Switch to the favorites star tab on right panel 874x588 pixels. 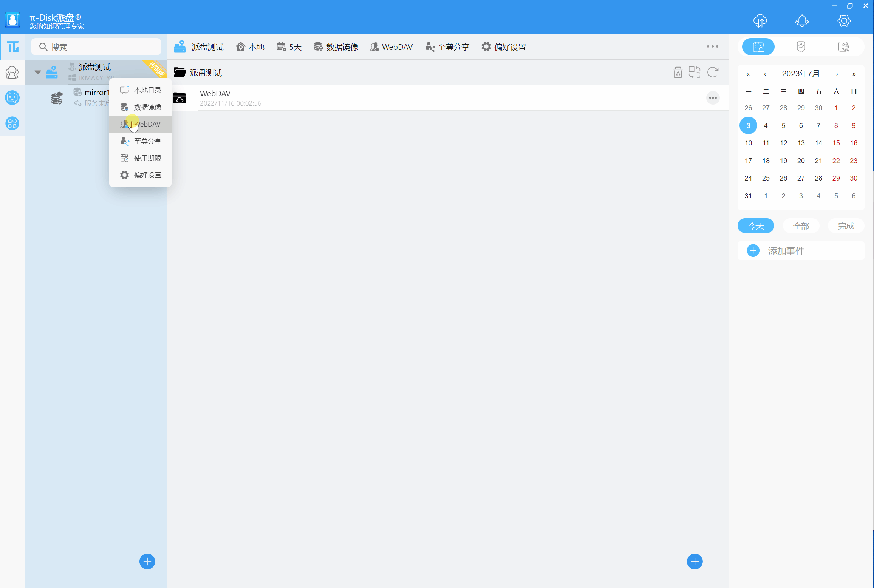click(x=801, y=46)
